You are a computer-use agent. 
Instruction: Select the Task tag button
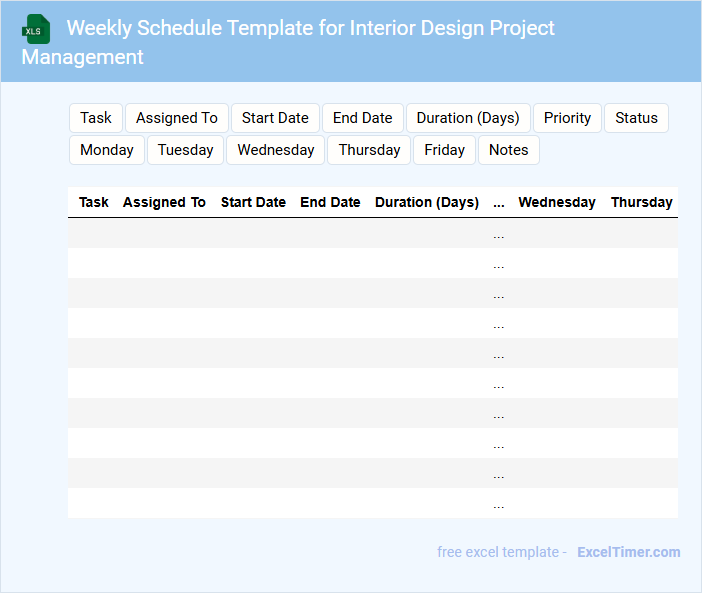click(x=96, y=118)
